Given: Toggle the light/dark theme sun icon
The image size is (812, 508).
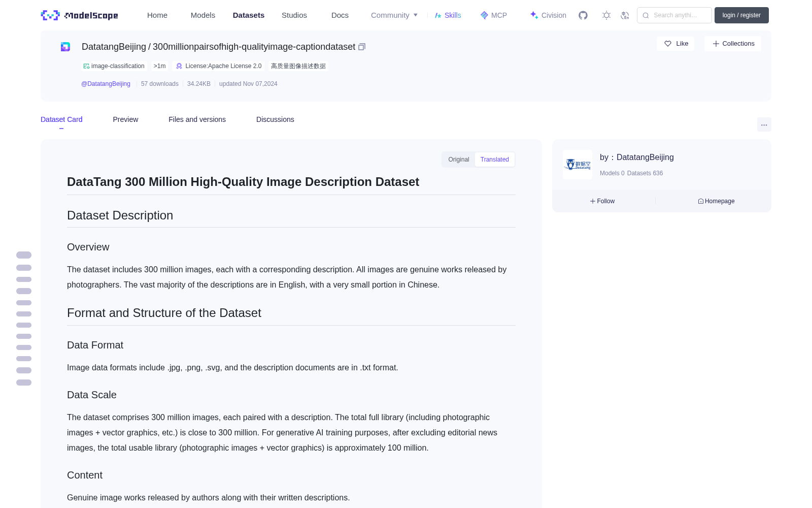Looking at the screenshot, I should (606, 15).
